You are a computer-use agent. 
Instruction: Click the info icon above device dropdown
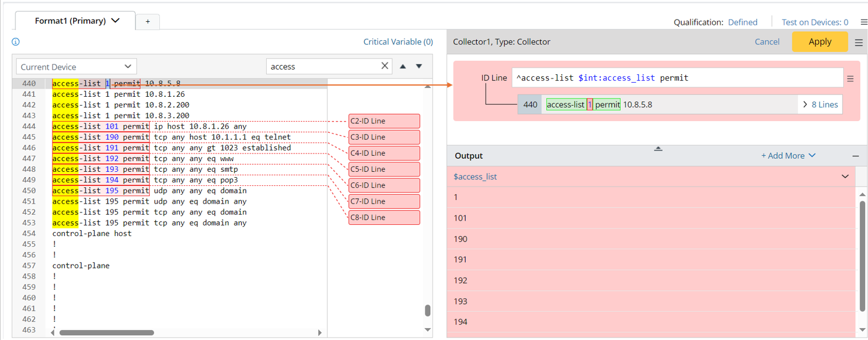[16, 42]
